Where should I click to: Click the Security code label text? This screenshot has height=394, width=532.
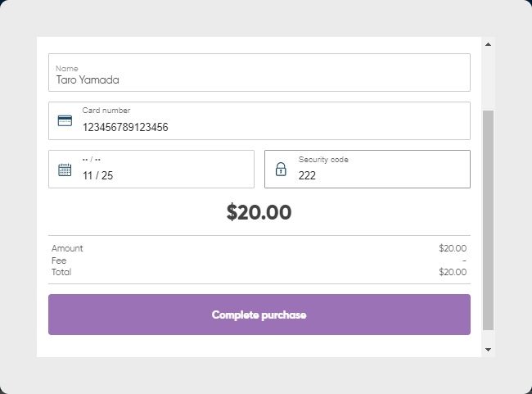323,160
